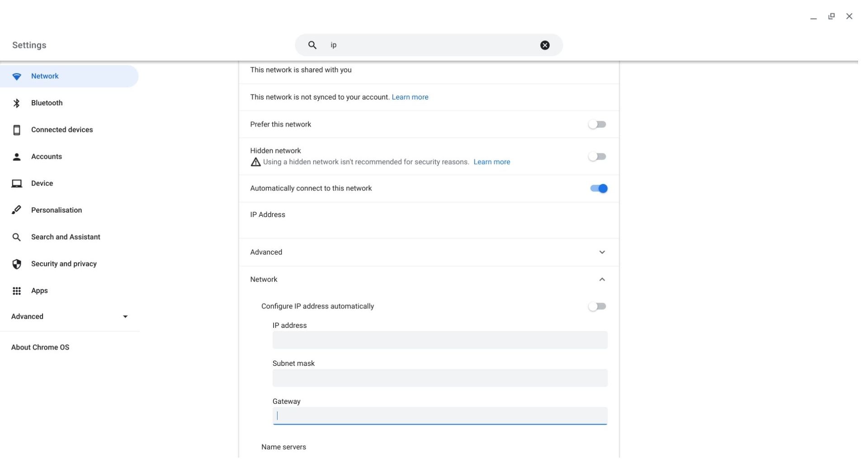The height and width of the screenshot is (459, 868).
Task: Go to the Network settings page
Action: pyautogui.click(x=45, y=76)
